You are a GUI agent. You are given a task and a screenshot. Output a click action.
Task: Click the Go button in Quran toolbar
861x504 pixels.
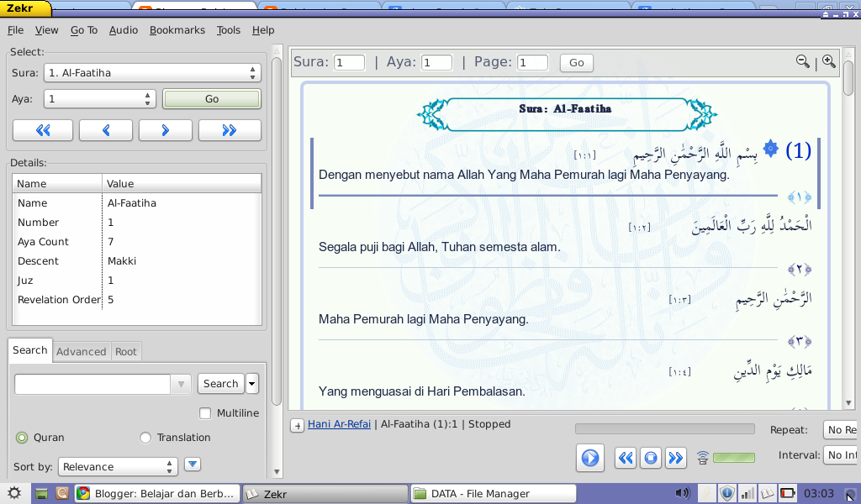click(577, 62)
